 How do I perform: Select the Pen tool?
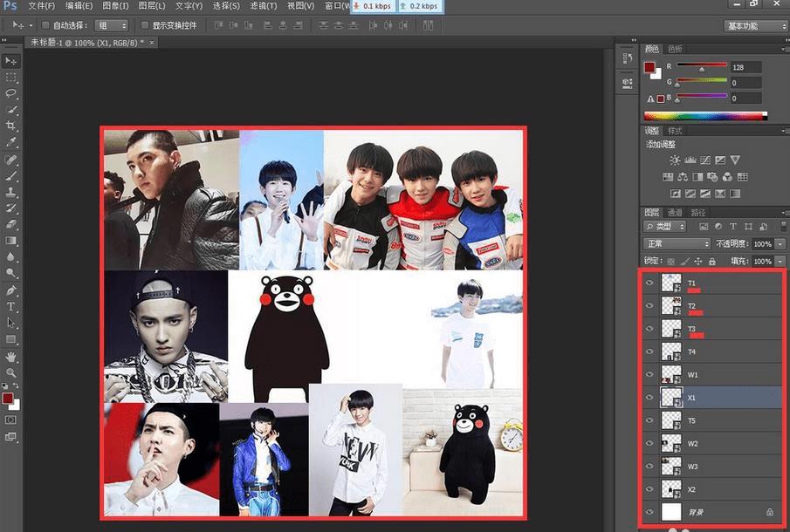(11, 290)
